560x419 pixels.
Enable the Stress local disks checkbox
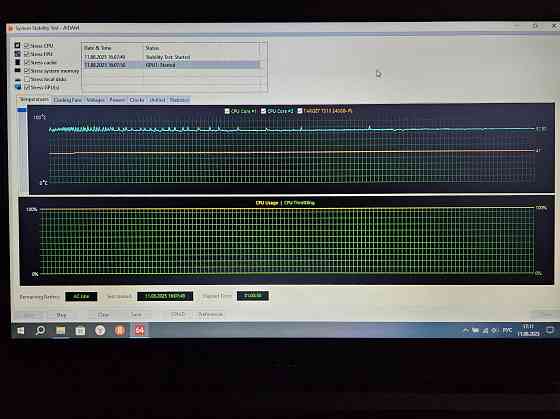27,79
